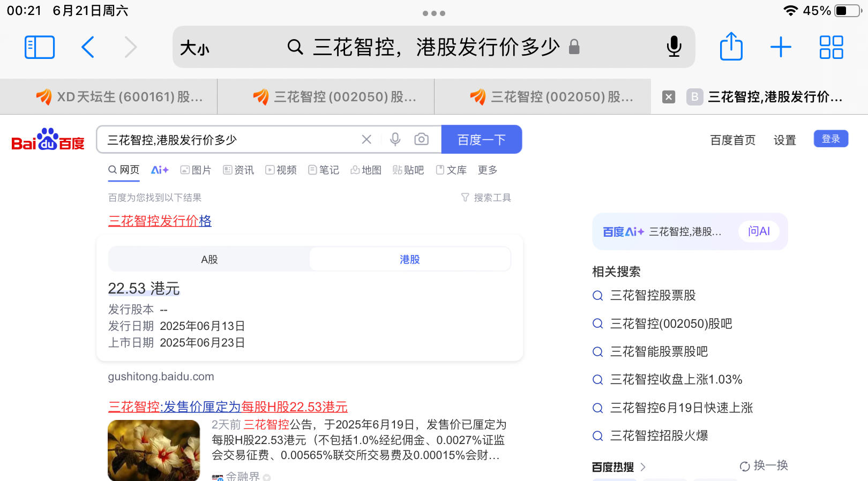Open the page text size menu 大小
This screenshot has width=868, height=481.
[x=194, y=48]
